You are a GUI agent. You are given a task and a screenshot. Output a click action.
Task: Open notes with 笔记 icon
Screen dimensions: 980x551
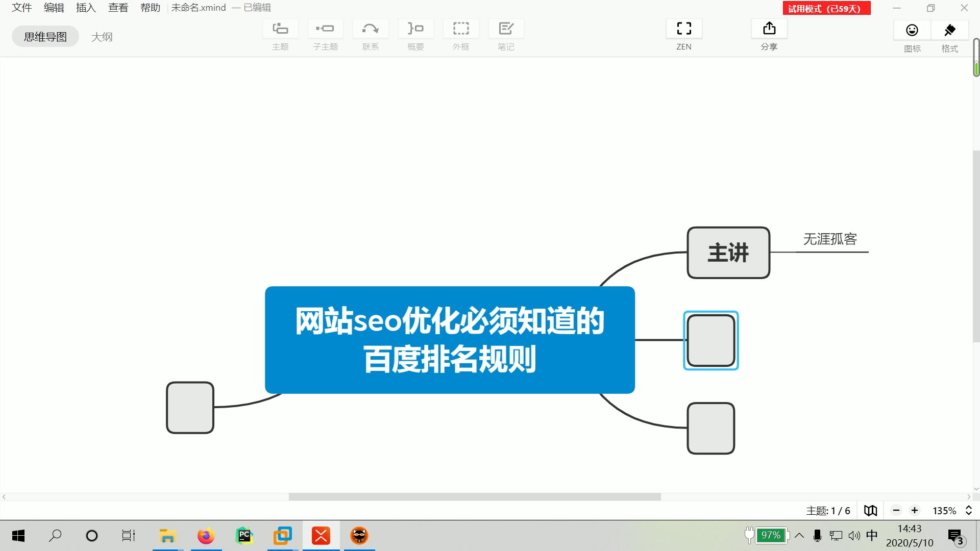(506, 29)
